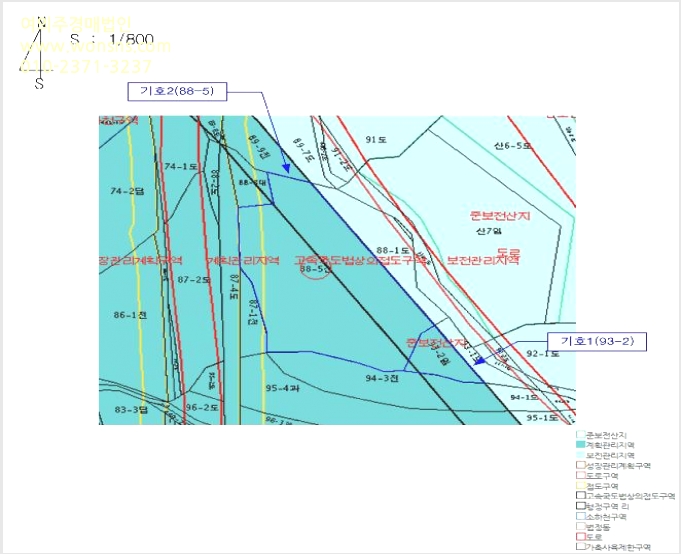Image resolution: width=681 pixels, height=554 pixels.
Task: Click red zone label 계획관리지역 on map
Action: pyautogui.click(x=242, y=261)
